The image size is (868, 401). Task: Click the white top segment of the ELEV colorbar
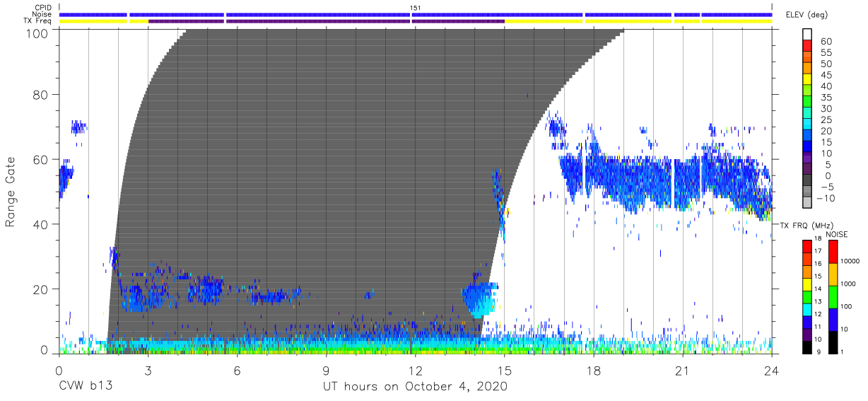tap(807, 35)
